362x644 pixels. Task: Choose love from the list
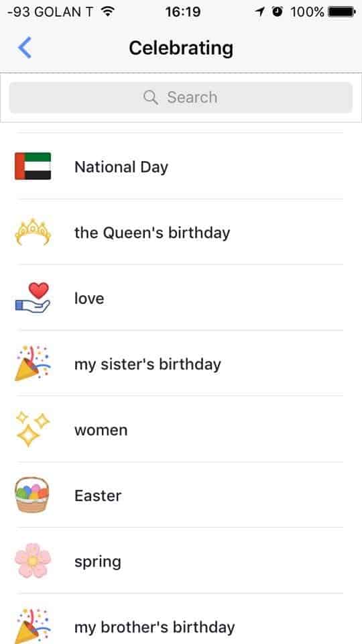181,298
